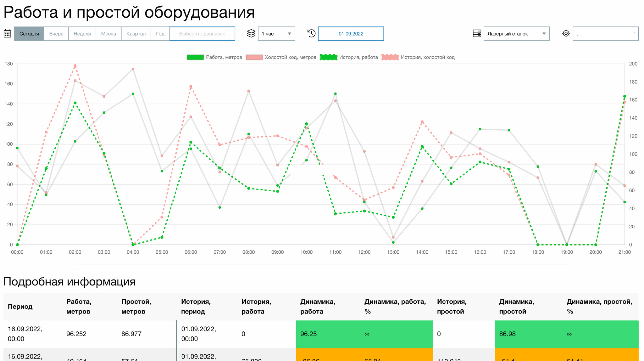Open the redacted device selector dropdown
The width and height of the screenshot is (644, 361).
click(x=605, y=34)
